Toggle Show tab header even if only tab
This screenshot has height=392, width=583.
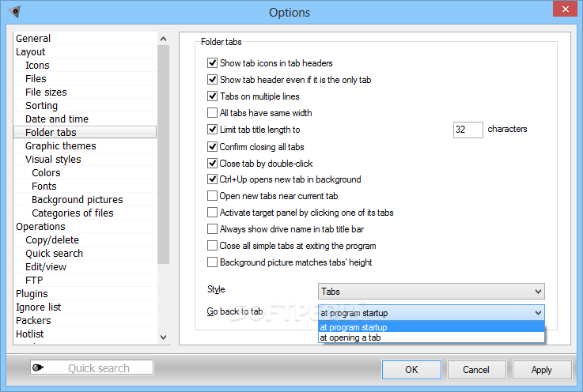pos(212,80)
